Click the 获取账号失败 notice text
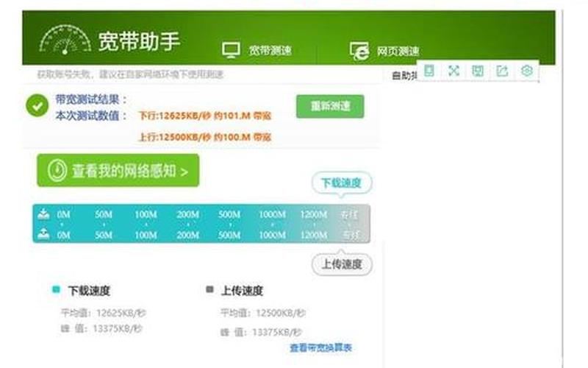This screenshot has width=588, height=368. tap(130, 74)
